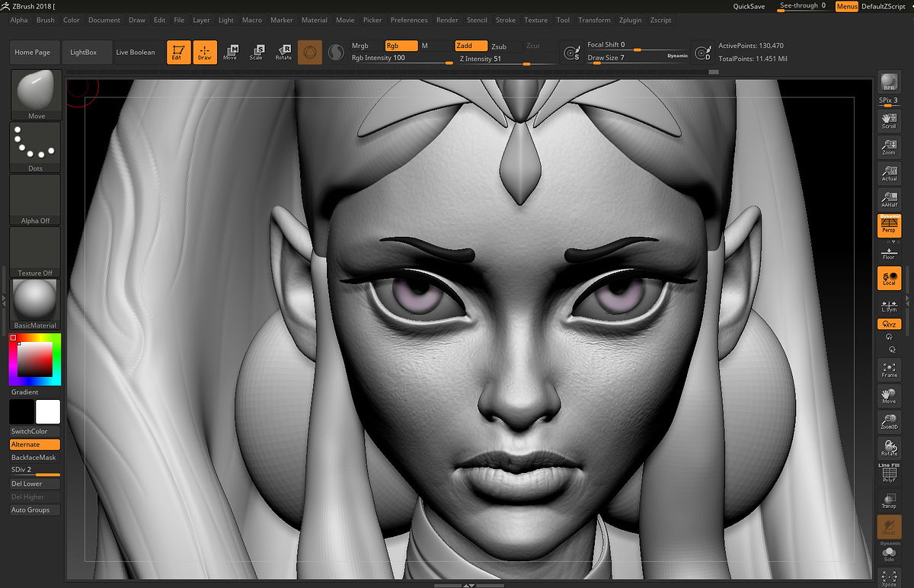Open the Material menu
Image resolution: width=914 pixels, height=588 pixels.
coord(315,21)
